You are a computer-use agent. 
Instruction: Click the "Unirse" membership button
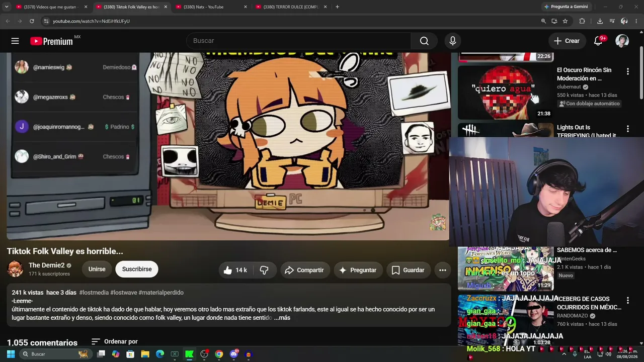[x=97, y=269]
